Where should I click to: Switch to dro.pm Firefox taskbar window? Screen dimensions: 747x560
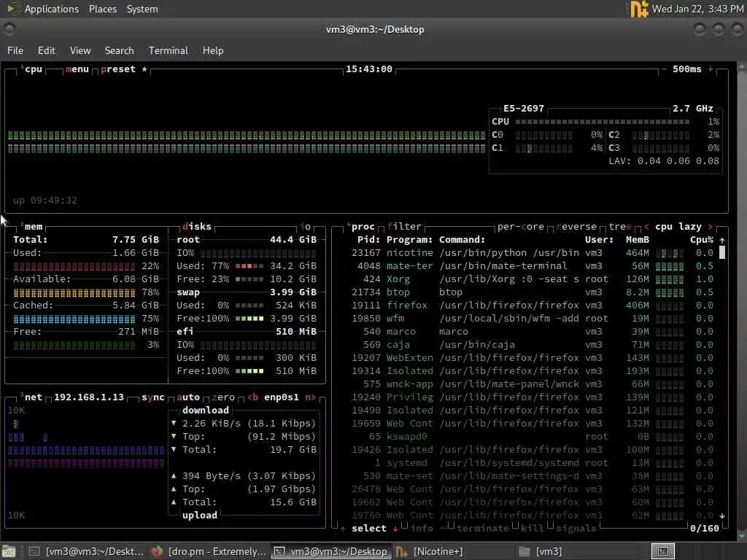209,551
